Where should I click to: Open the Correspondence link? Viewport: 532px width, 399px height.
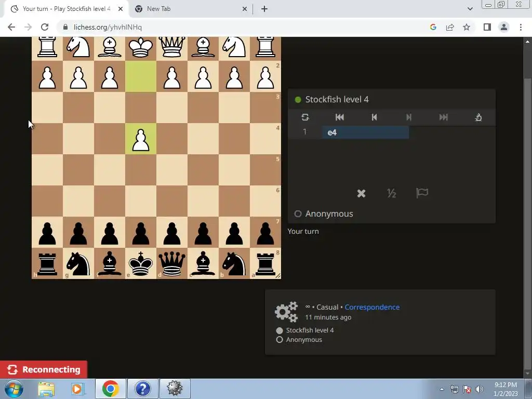point(372,307)
